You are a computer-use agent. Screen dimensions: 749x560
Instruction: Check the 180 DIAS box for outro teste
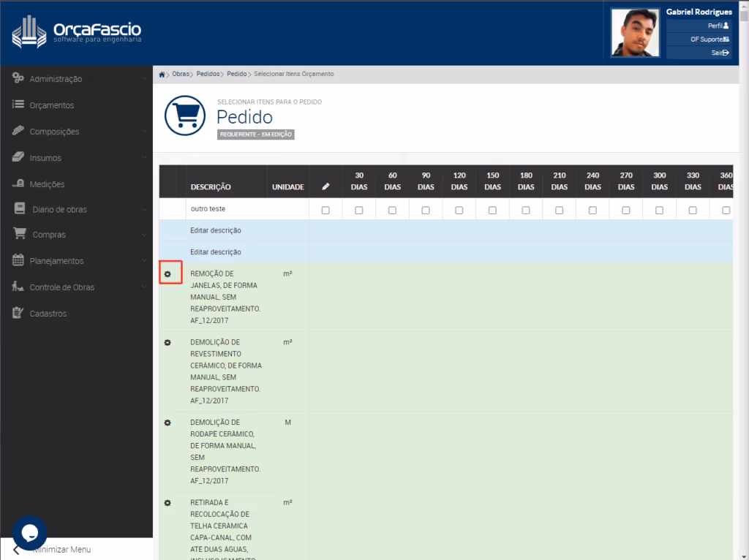[x=526, y=211]
